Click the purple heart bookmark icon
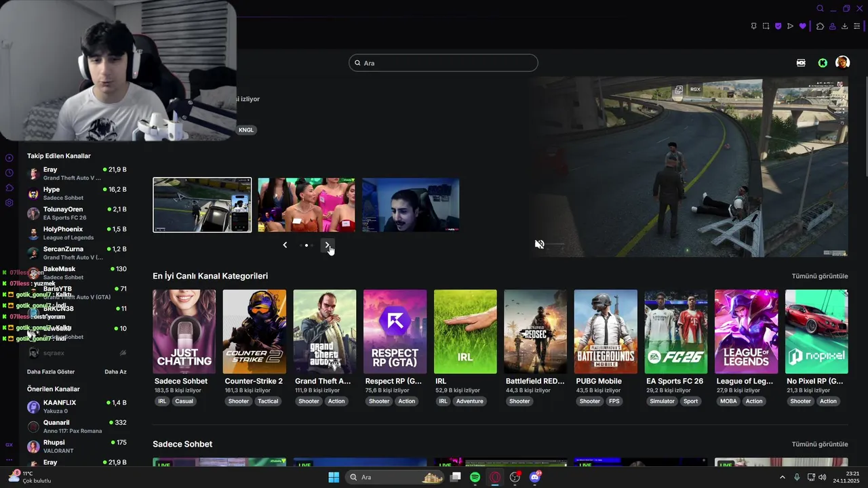The width and height of the screenshot is (868, 488). click(x=803, y=26)
